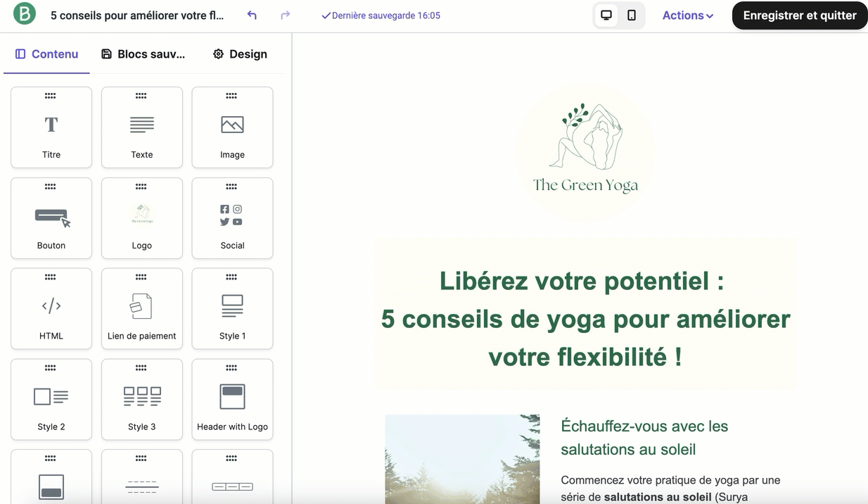Screen dimensions: 868x504
Task: Select the Header with Logo block
Action: (x=232, y=399)
